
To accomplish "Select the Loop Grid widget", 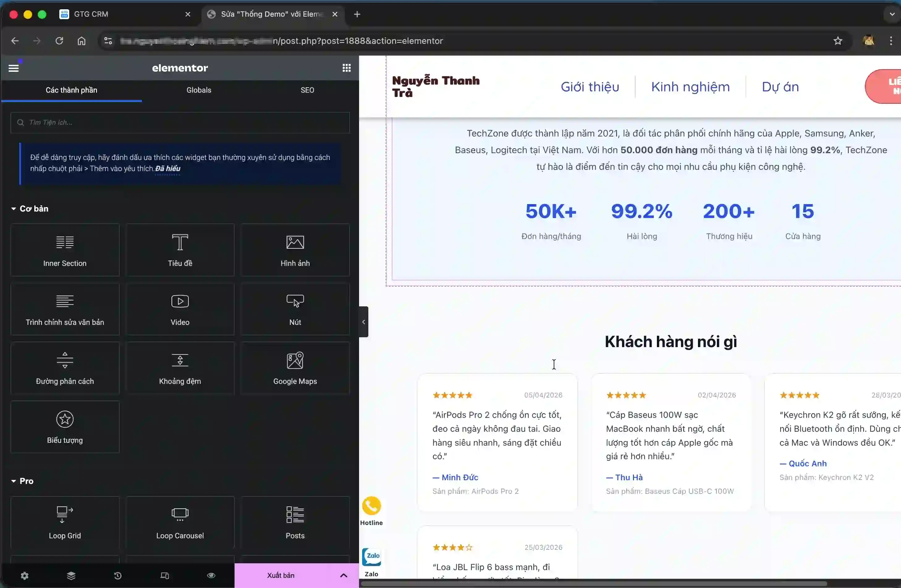I will click(65, 523).
